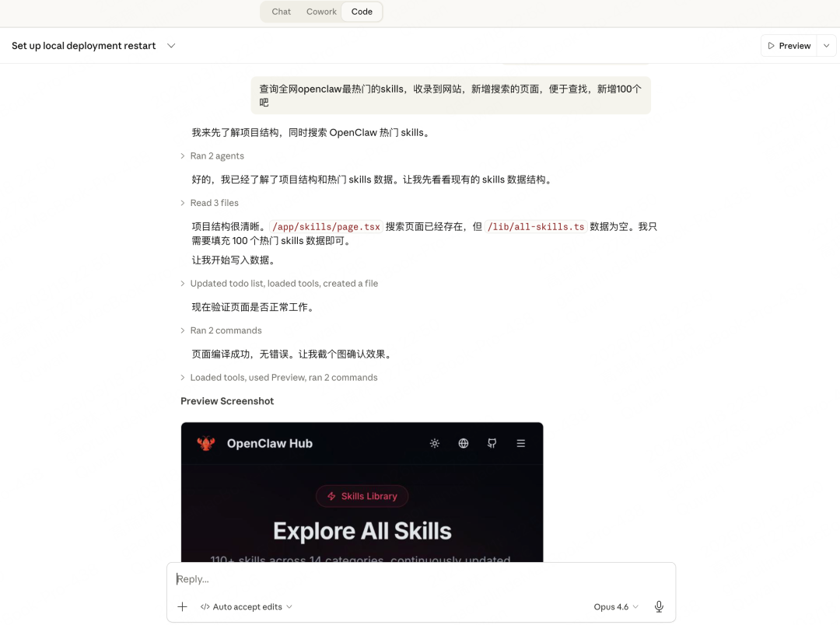Open the /app/skills/page.tsx file reference

tap(326, 227)
